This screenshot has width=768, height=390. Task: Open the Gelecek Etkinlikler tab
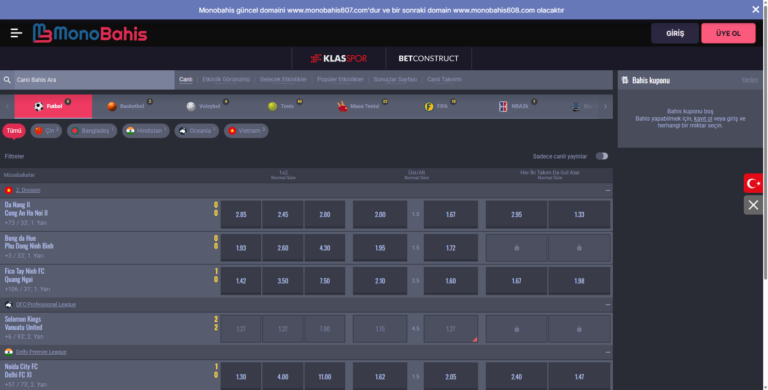click(283, 79)
